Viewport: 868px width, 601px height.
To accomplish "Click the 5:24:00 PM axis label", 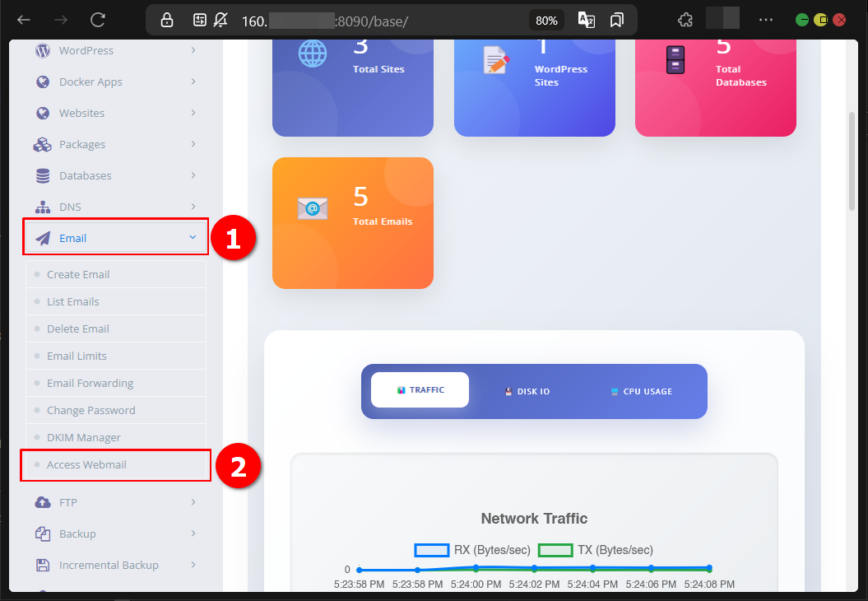I will click(x=476, y=585).
